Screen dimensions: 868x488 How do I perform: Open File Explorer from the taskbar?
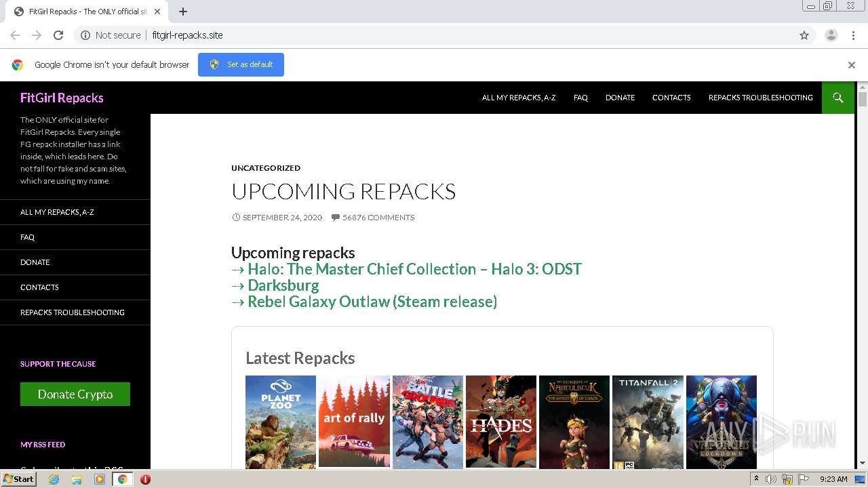pyautogui.click(x=77, y=479)
